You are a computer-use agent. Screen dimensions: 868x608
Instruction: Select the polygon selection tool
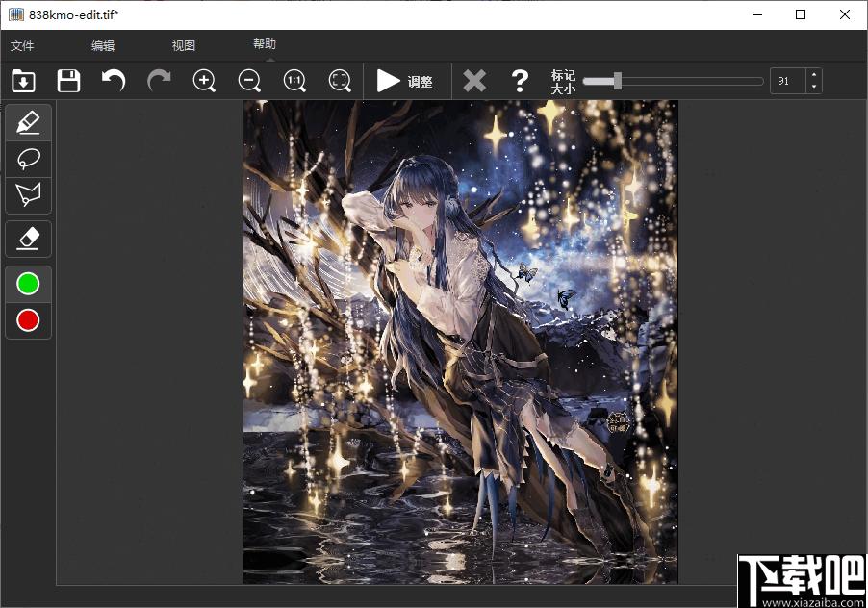pos(28,194)
